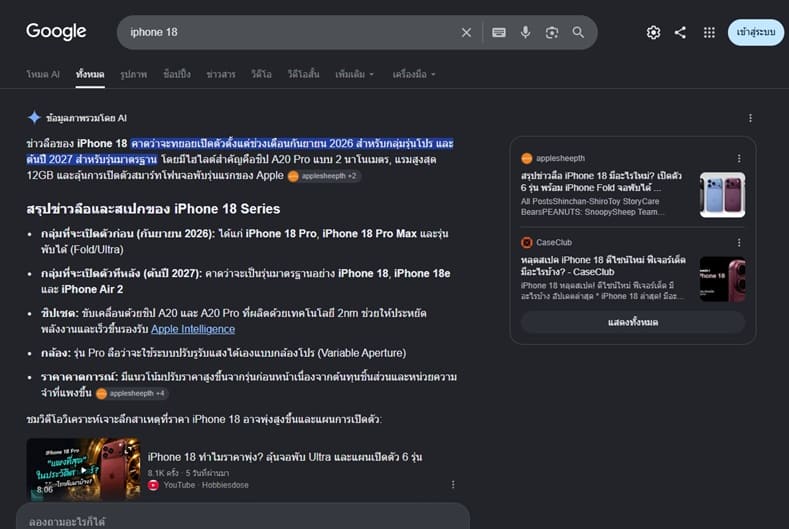Image resolution: width=789 pixels, height=529 pixels.
Task: Click the Google logo
Action: point(56,32)
